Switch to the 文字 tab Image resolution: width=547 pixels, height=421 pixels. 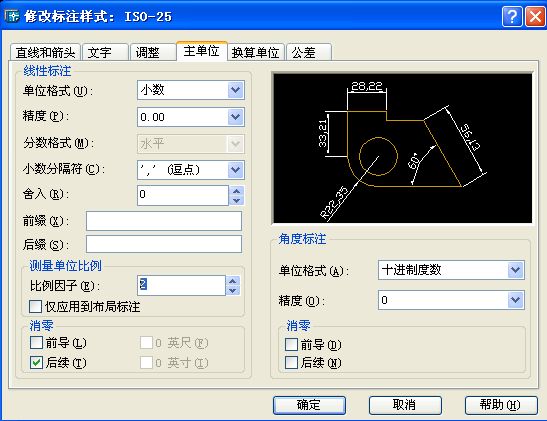point(105,52)
